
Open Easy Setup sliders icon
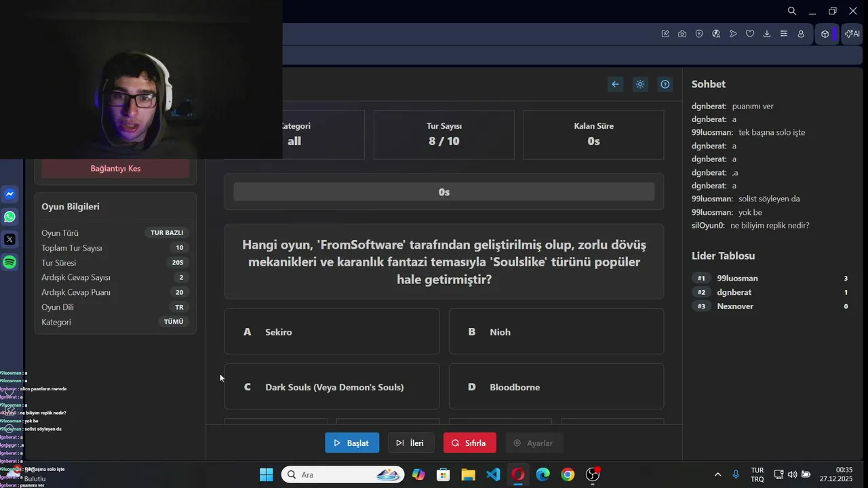pos(784,34)
